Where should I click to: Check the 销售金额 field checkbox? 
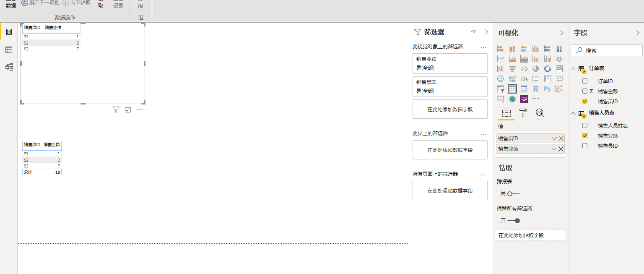point(585,91)
